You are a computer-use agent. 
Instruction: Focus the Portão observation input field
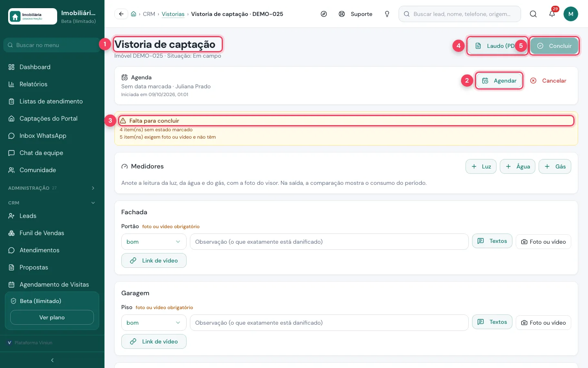click(x=329, y=242)
